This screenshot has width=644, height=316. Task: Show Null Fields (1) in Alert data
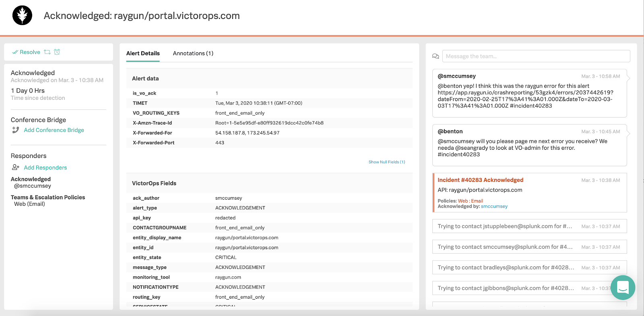387,162
